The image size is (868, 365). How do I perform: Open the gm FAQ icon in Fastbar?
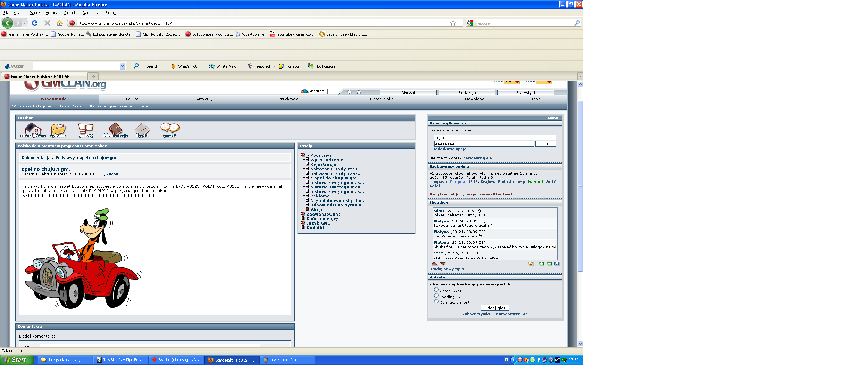(85, 130)
